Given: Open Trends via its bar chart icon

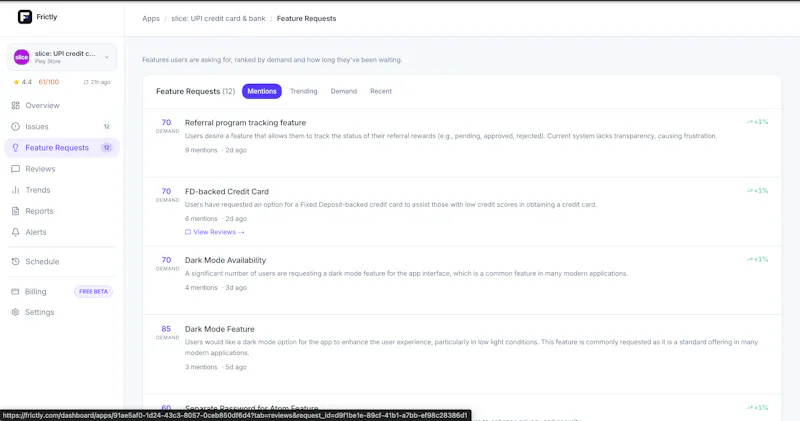Looking at the screenshot, I should coord(15,190).
